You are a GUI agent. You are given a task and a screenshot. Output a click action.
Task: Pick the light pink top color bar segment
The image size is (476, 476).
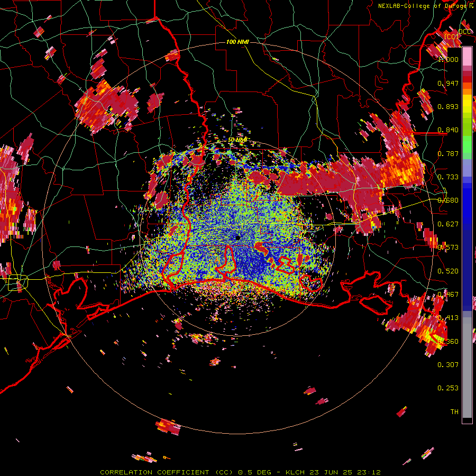pos(467,57)
